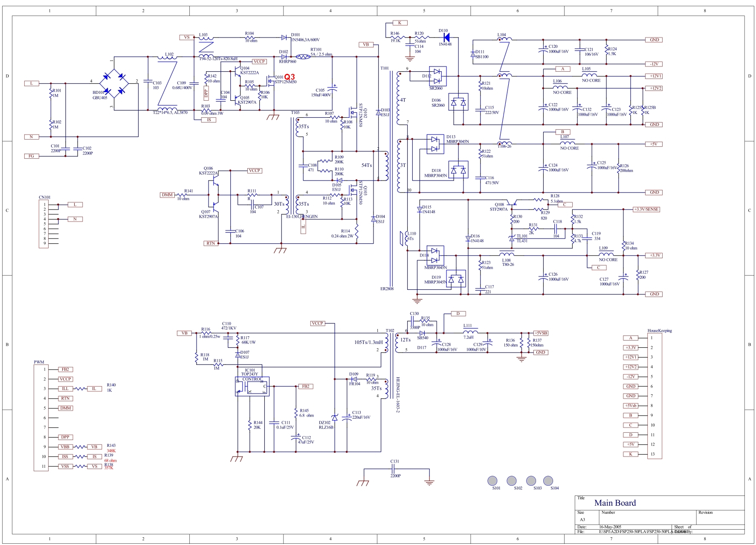Screen dimensions: 756x545
Task: Select the HouseKeeping connector pin 13 label K
Action: (631, 454)
